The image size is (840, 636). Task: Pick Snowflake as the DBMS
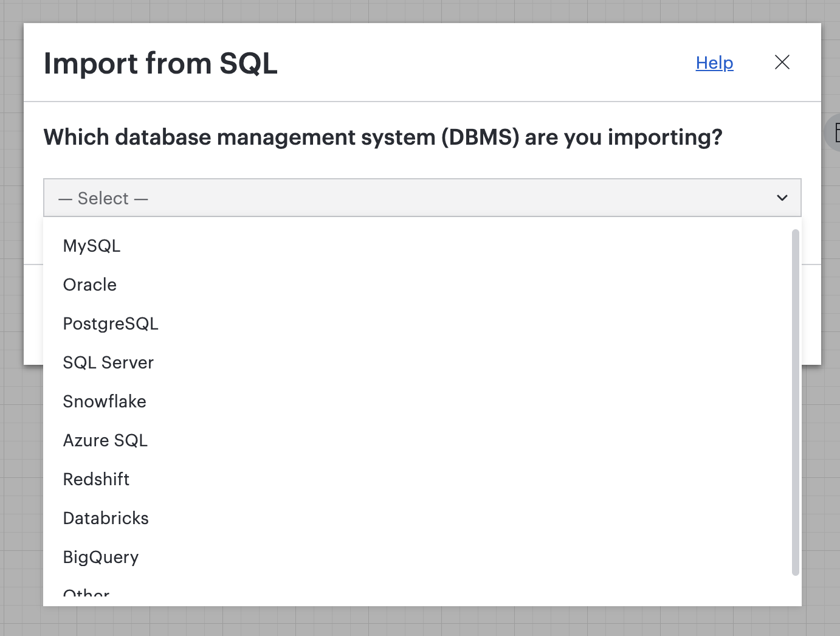[422, 401]
